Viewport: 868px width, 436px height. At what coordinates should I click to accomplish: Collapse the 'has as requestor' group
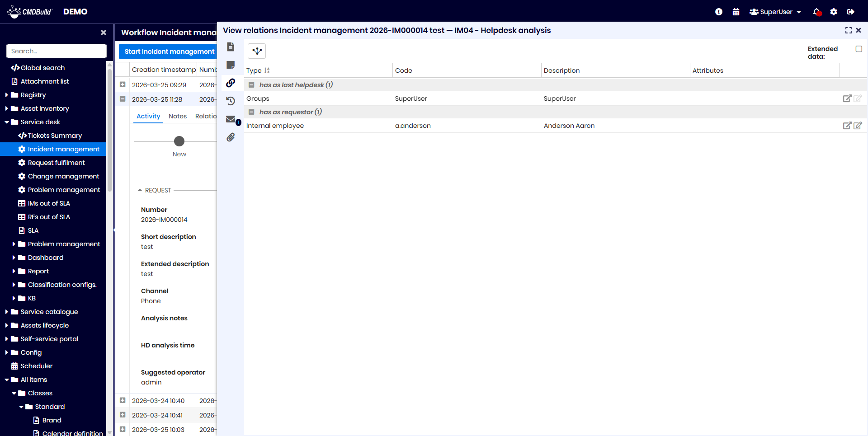click(251, 112)
